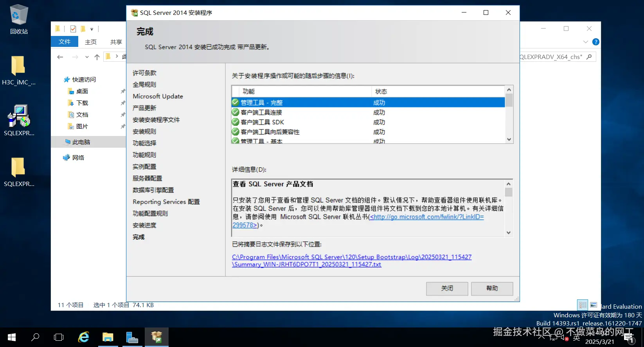This screenshot has width=644, height=347.
Task: Open the Explorer 文件 tab
Action: point(65,41)
